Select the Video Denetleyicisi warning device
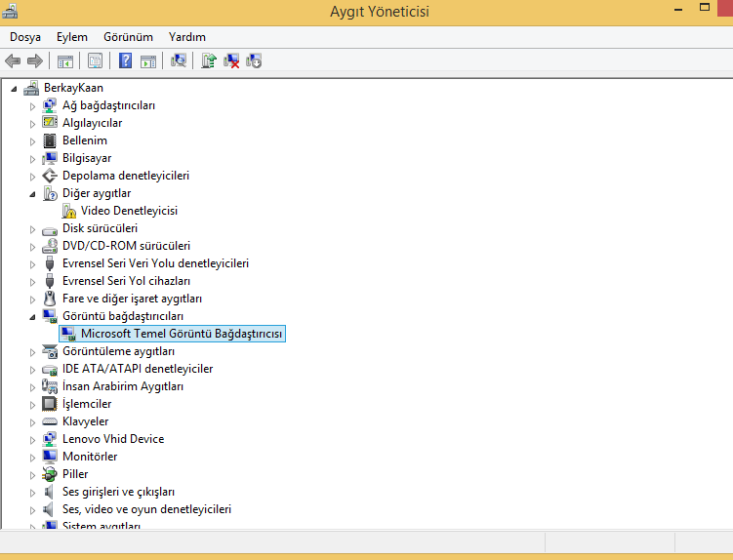The image size is (733, 560). tap(129, 211)
